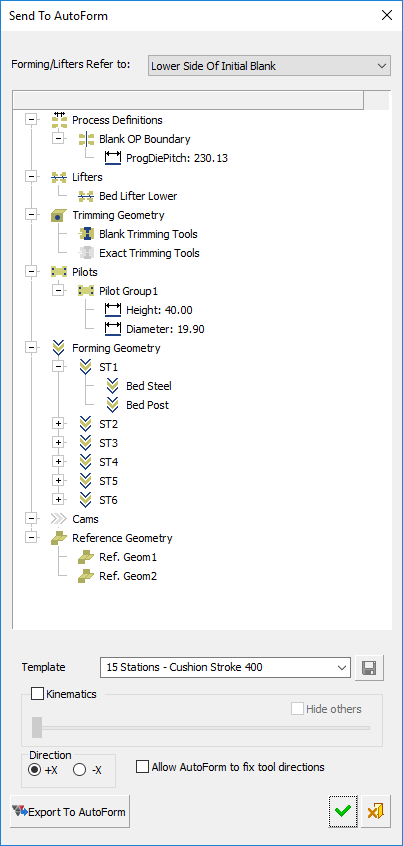Click the cancel exit door icon

tap(375, 811)
